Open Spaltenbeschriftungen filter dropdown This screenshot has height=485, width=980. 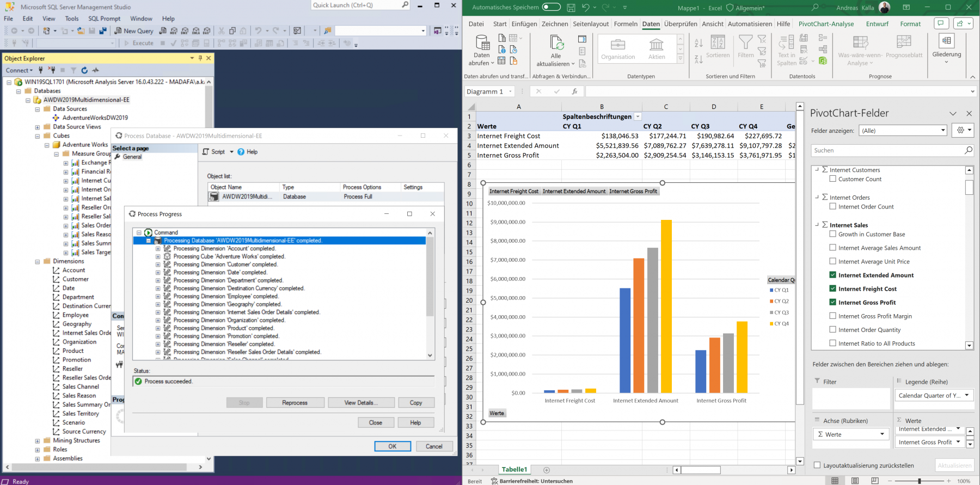coord(638,116)
